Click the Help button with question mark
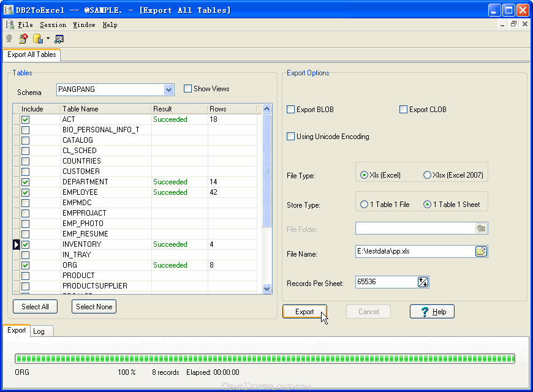This screenshot has height=392, width=533. coord(432,312)
